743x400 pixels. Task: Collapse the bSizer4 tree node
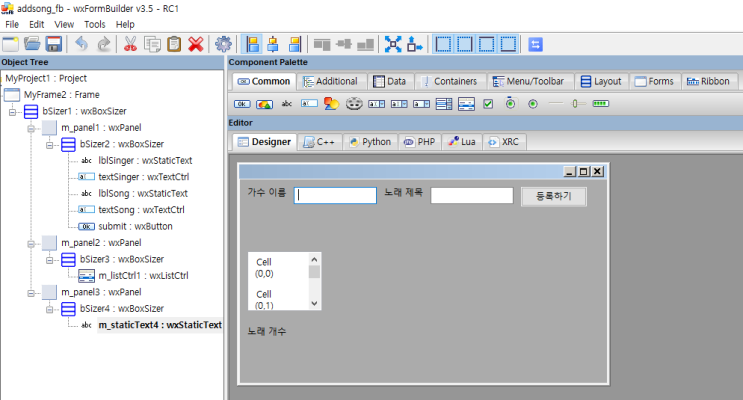coord(50,309)
